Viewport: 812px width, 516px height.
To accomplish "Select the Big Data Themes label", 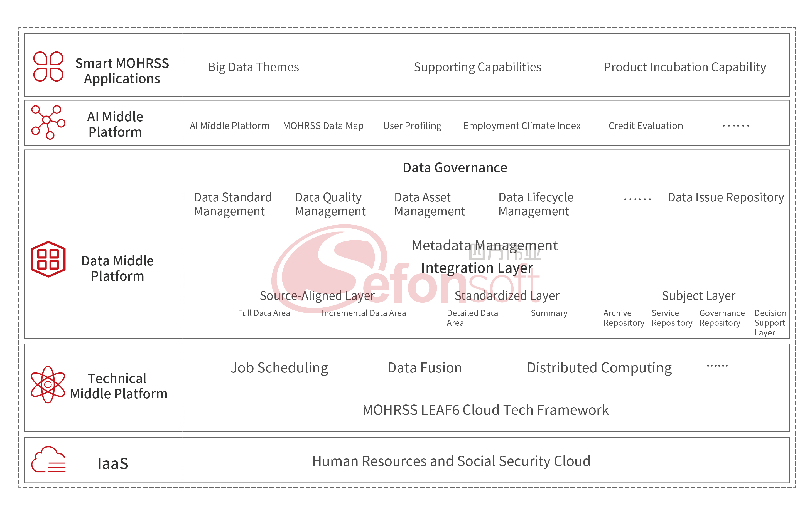I will 253,67.
